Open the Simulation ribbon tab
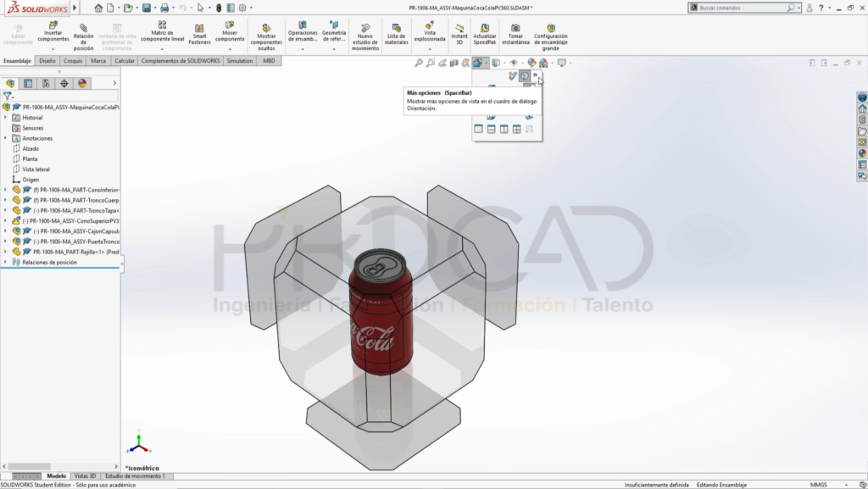Image resolution: width=868 pixels, height=489 pixels. pos(240,61)
